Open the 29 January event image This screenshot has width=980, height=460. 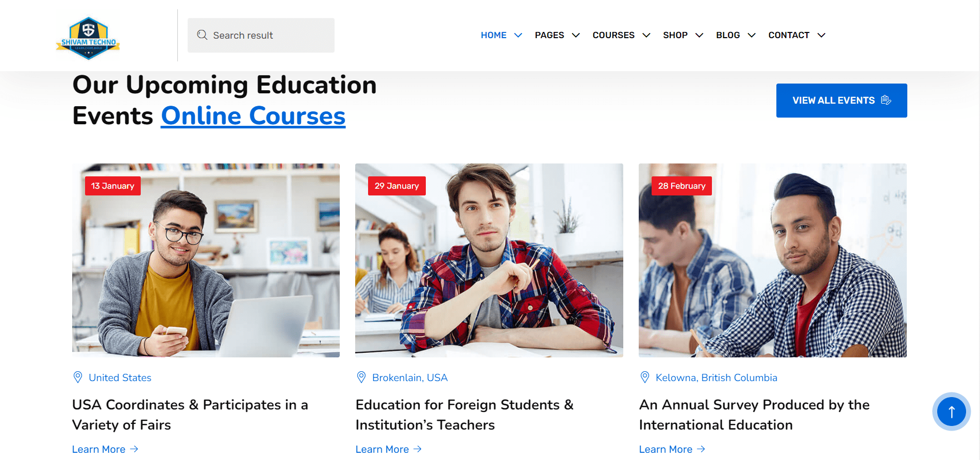489,260
